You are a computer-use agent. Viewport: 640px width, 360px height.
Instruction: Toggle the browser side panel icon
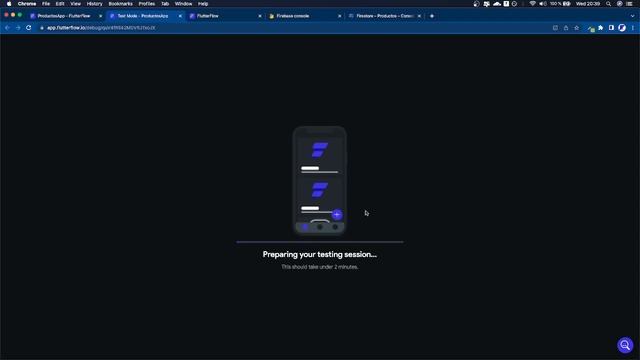coord(611,28)
